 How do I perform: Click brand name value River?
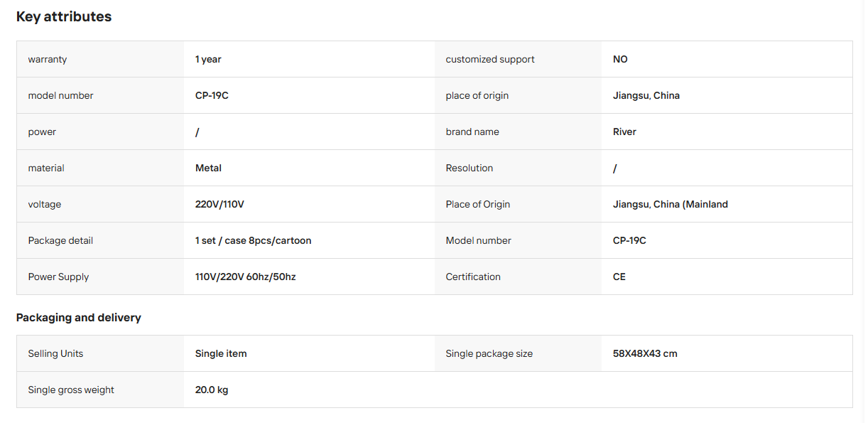[x=624, y=132]
